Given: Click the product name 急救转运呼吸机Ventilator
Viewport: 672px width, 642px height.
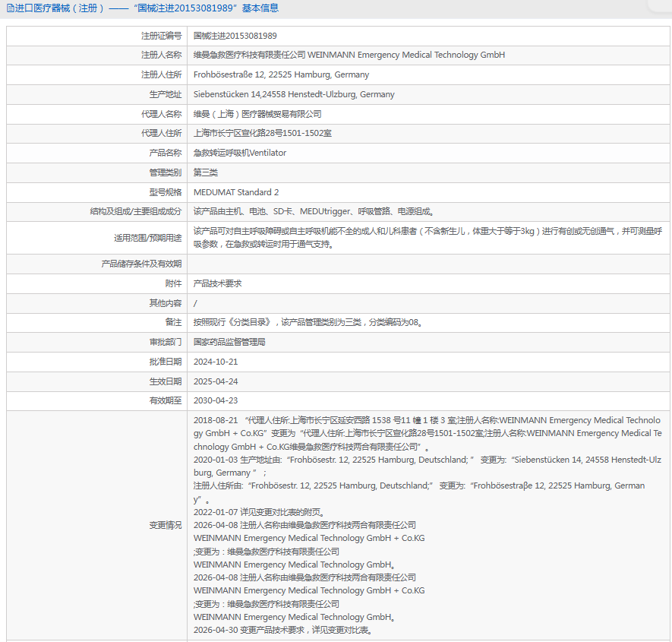Looking at the screenshot, I should coord(240,153).
